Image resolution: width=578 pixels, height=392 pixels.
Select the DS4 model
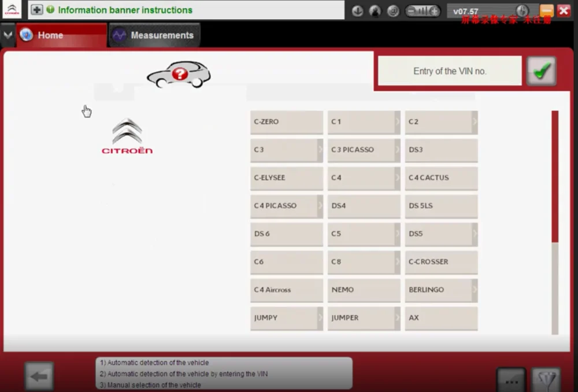coord(364,206)
